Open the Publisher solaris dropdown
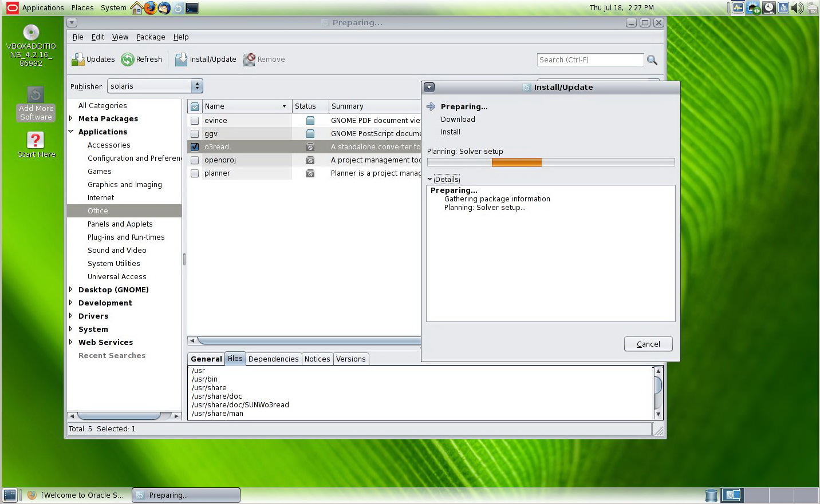The image size is (820, 504). [x=155, y=86]
